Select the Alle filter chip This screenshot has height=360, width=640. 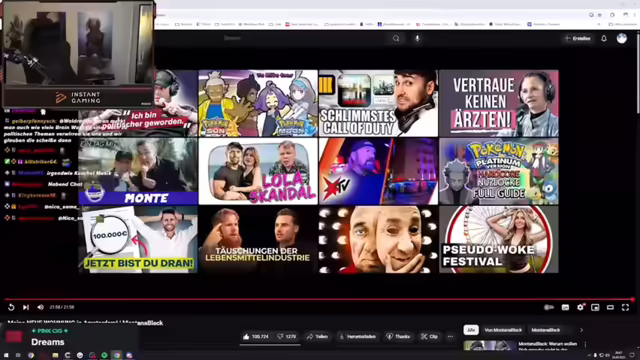[471, 330]
